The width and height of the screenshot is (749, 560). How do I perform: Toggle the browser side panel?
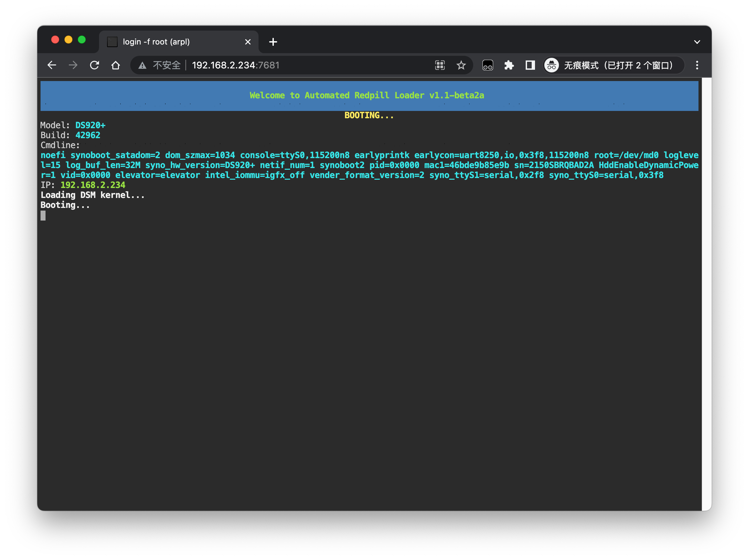[x=530, y=65]
